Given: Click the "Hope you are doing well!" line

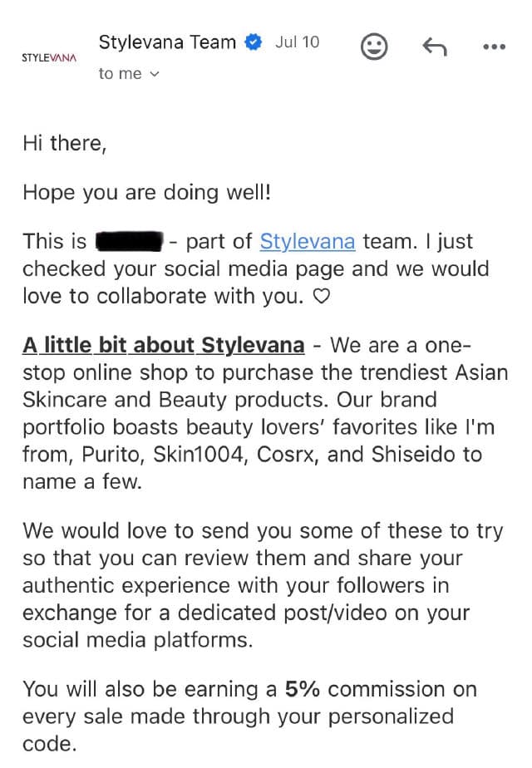Looking at the screenshot, I should click(x=146, y=193).
